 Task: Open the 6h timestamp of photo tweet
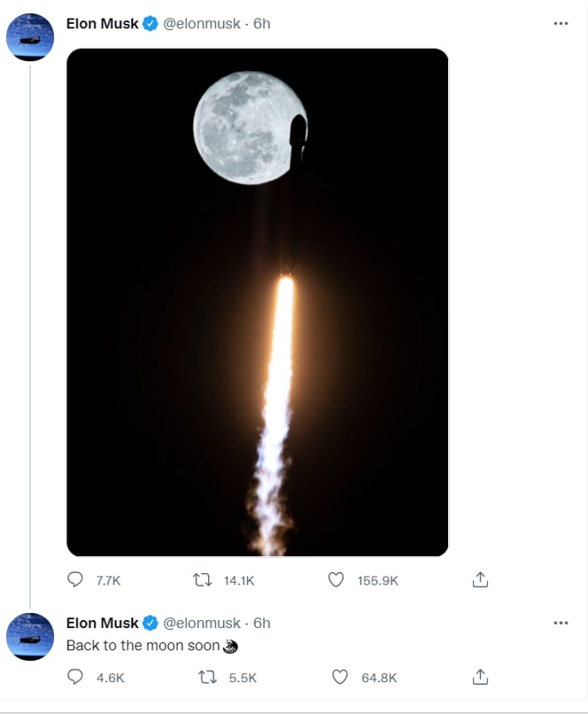pyautogui.click(x=261, y=24)
